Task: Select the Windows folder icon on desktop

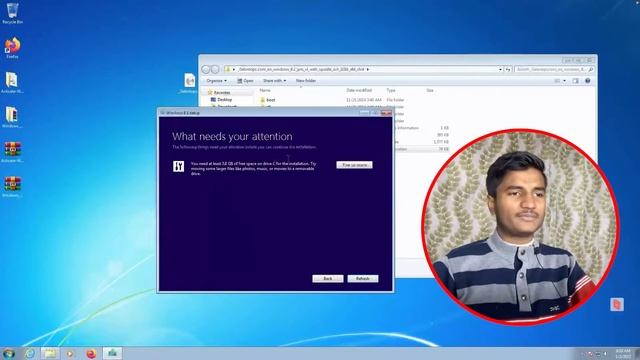Action: 12,117
